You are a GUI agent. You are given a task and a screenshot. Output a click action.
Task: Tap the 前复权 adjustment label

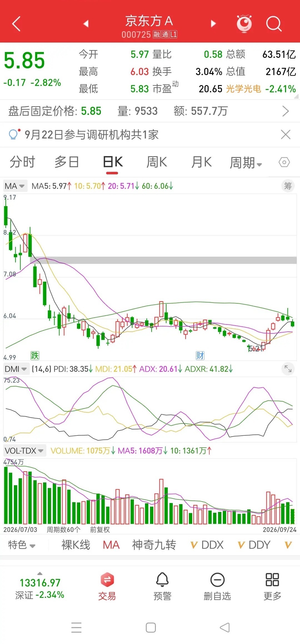(100, 530)
